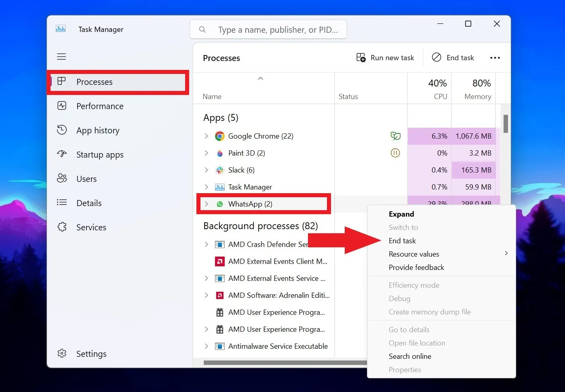Image resolution: width=565 pixels, height=392 pixels.
Task: Click the End task prohibited icon
Action: coord(436,57)
